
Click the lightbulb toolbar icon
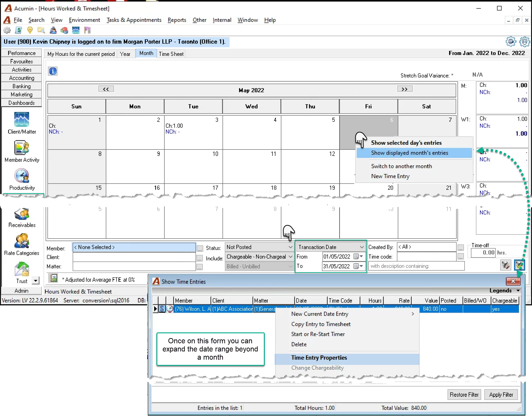pyautogui.click(x=30, y=30)
